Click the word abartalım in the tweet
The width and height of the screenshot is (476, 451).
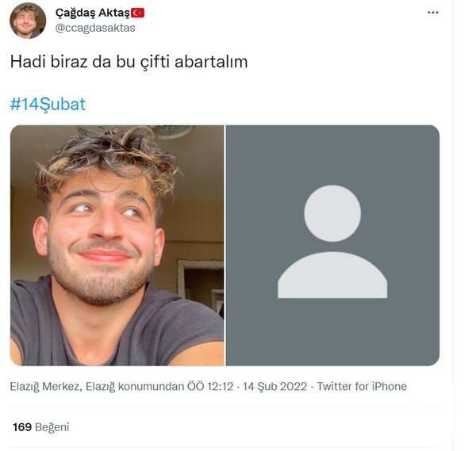click(211, 62)
